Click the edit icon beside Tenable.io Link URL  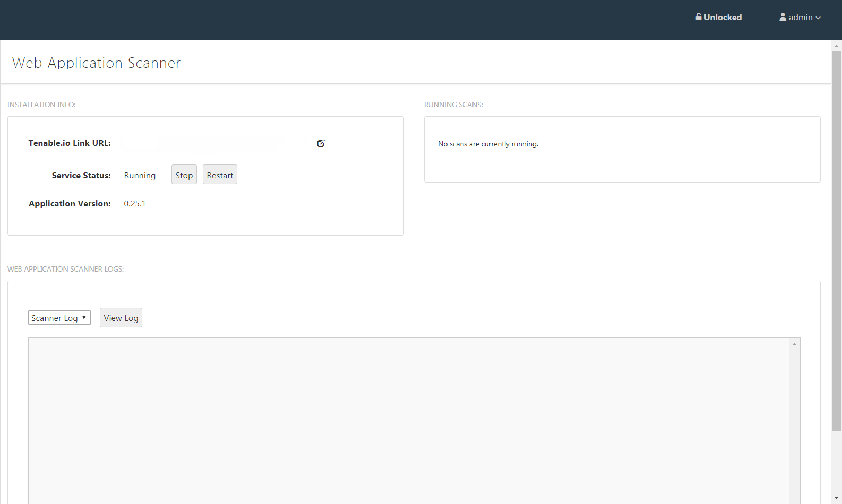click(x=321, y=143)
